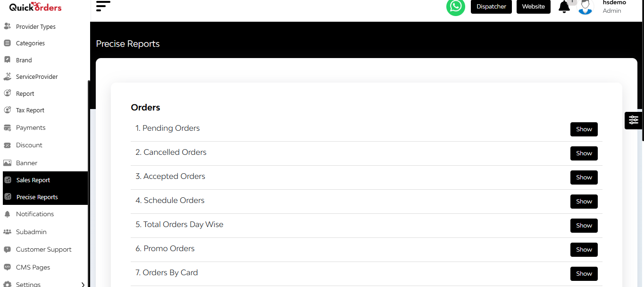Viewport: 644px width, 287px height.
Task: Show the Pending Orders report
Action: coord(584,129)
